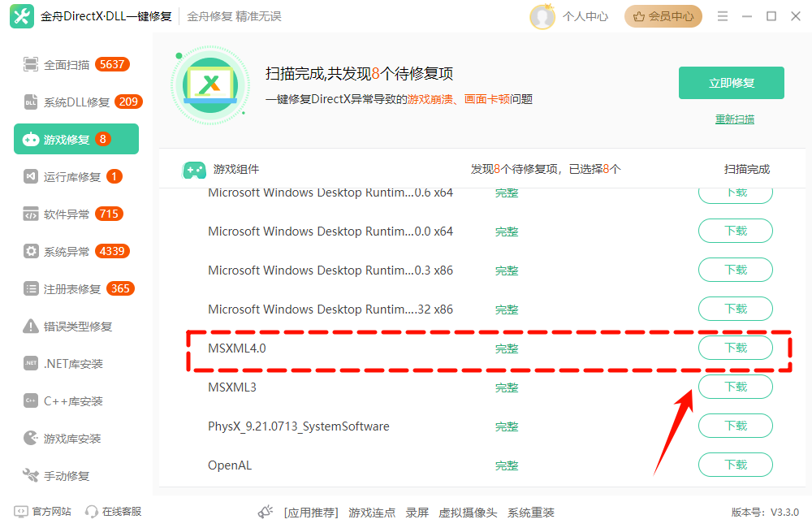Click the 应用推荐 label

311,513
